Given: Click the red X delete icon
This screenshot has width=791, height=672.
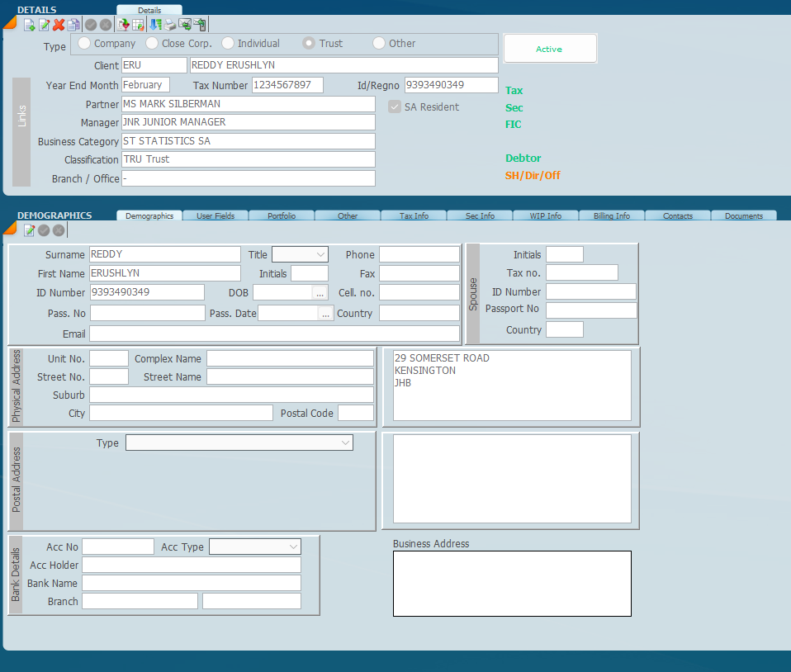Looking at the screenshot, I should coord(59,25).
